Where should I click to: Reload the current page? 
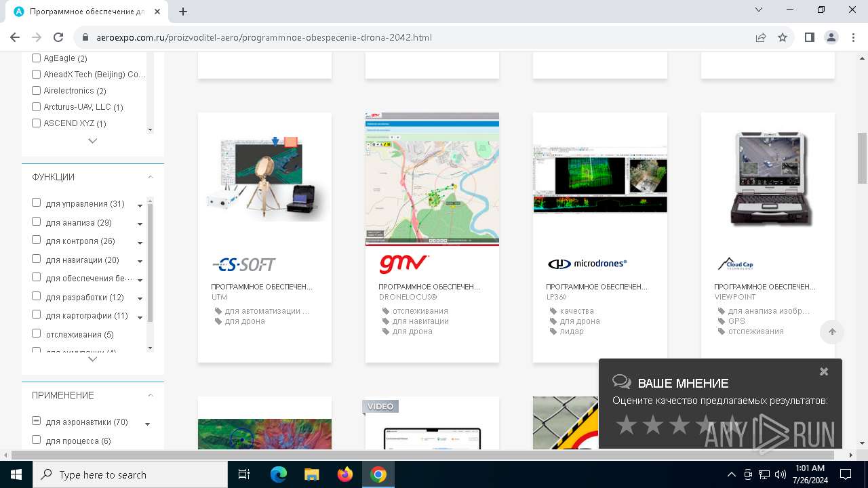[x=58, y=37]
